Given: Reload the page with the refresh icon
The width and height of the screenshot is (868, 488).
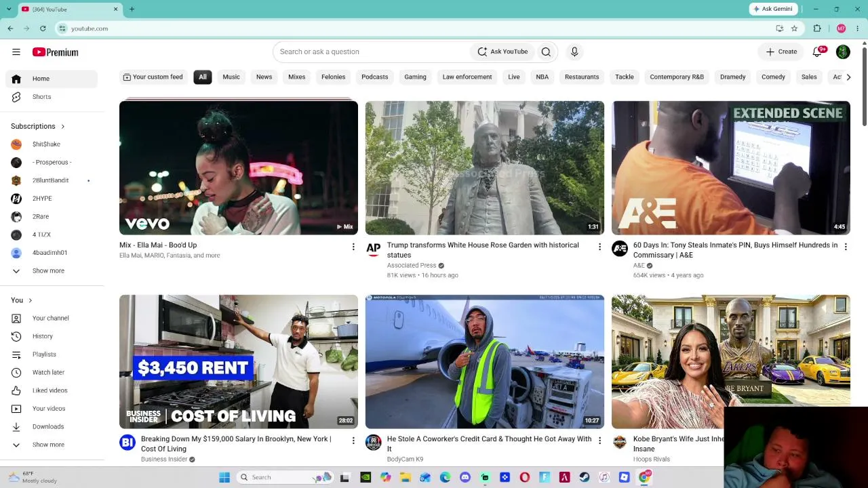Looking at the screenshot, I should [x=43, y=28].
